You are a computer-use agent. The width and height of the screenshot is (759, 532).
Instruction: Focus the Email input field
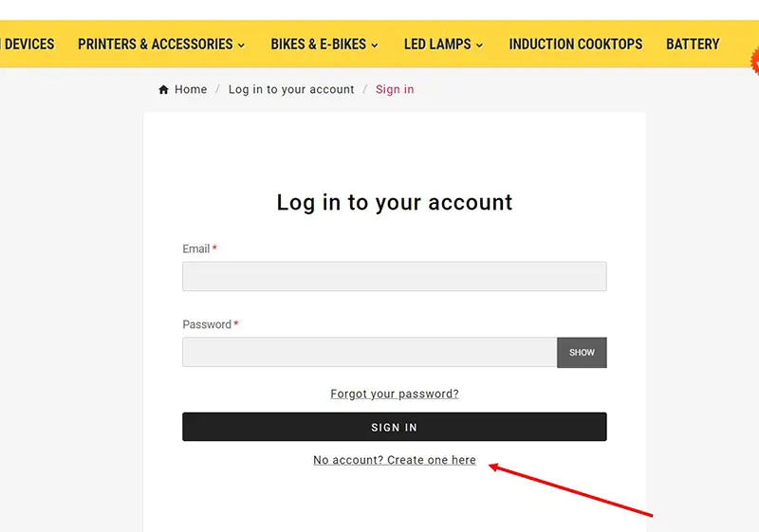click(394, 276)
